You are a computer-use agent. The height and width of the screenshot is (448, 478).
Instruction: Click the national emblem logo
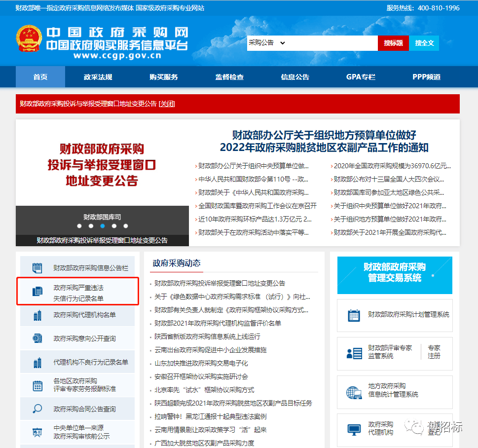29,38
